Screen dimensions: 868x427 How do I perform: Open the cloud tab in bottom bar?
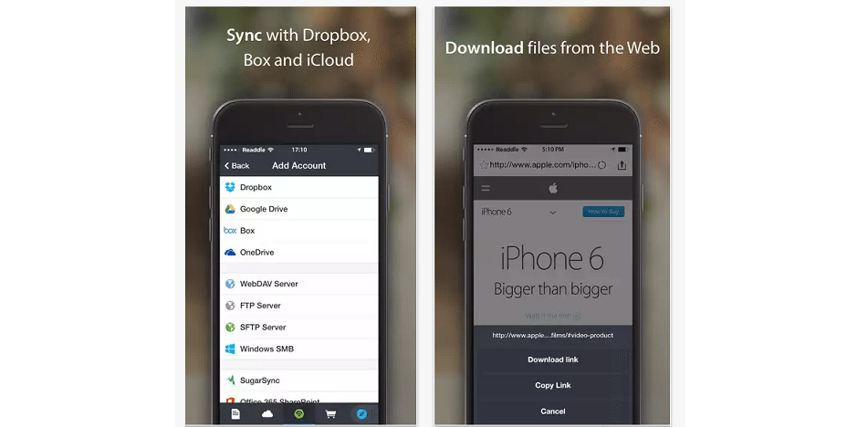click(267, 413)
